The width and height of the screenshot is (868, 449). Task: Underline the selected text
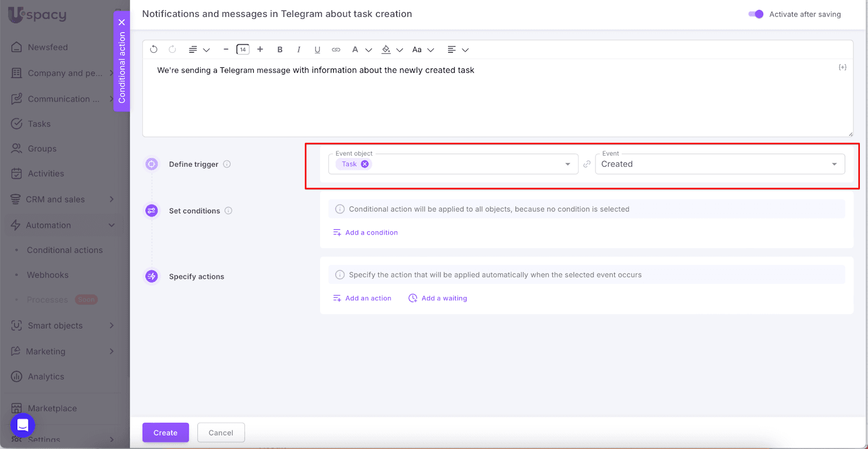point(317,49)
